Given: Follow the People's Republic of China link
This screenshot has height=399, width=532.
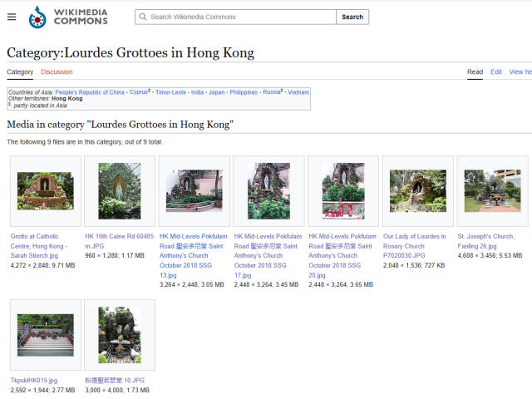Looking at the screenshot, I should coord(90,92).
